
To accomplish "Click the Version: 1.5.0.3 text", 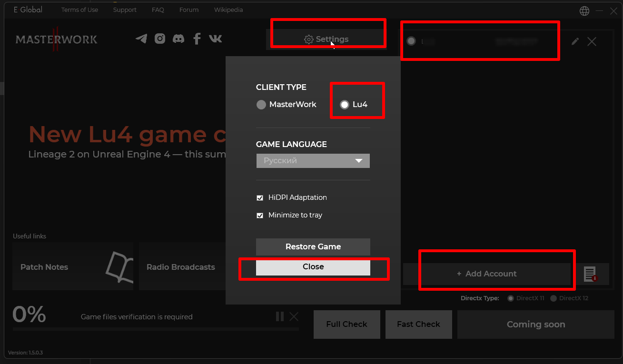I will point(26,353).
